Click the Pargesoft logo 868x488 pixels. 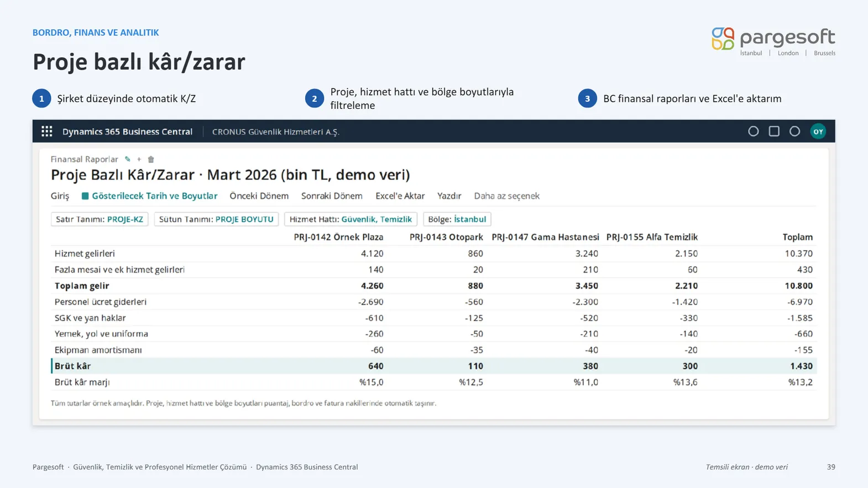pyautogui.click(x=773, y=41)
